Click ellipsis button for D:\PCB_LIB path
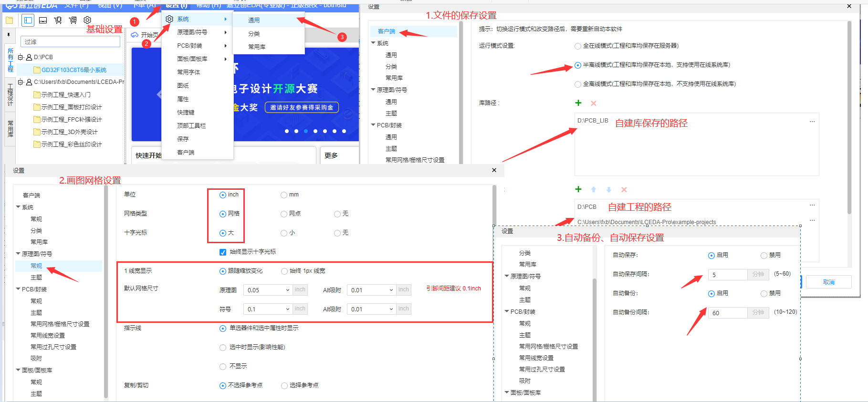This screenshot has width=868, height=402. (x=812, y=121)
